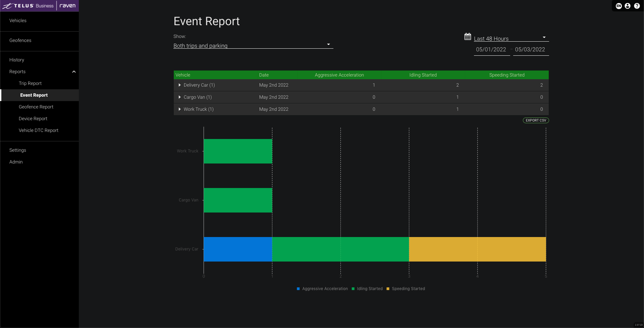This screenshot has width=644, height=328.
Task: Click the Cargo Van date May 2nd 2022
Action: 274,97
